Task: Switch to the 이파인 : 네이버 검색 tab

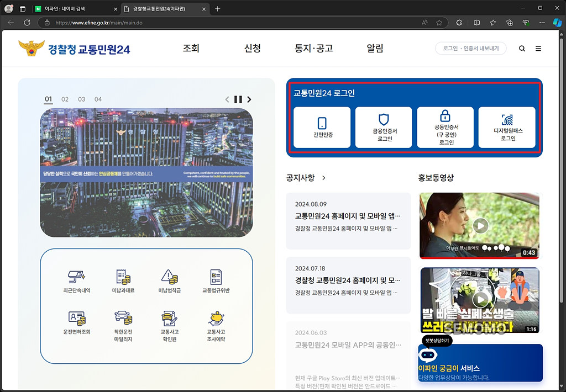Action: pyautogui.click(x=76, y=9)
